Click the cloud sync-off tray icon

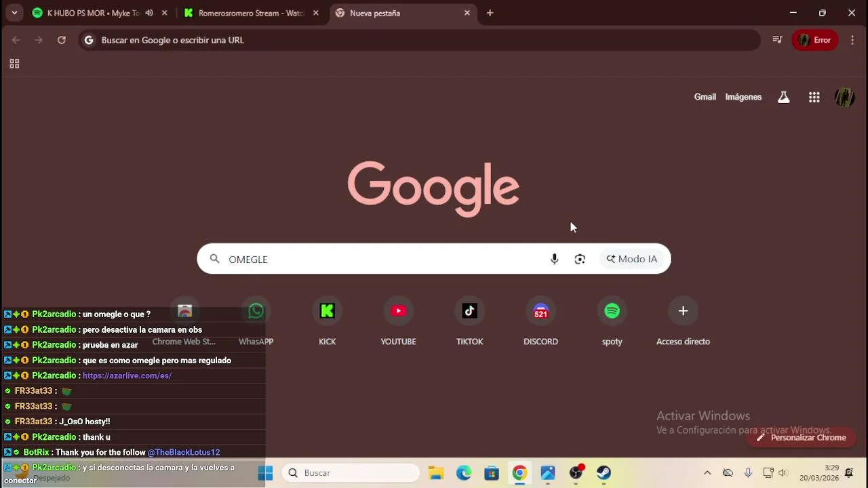[728, 472]
